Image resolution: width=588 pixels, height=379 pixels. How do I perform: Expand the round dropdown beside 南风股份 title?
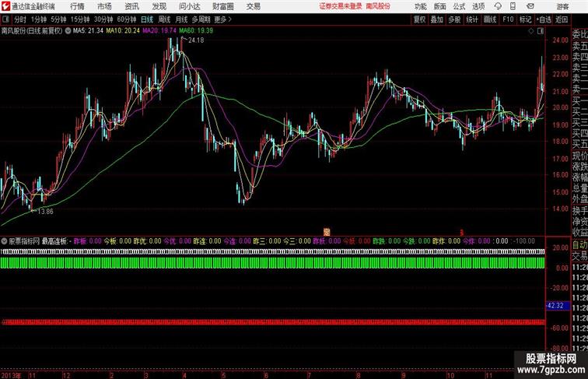(x=68, y=31)
